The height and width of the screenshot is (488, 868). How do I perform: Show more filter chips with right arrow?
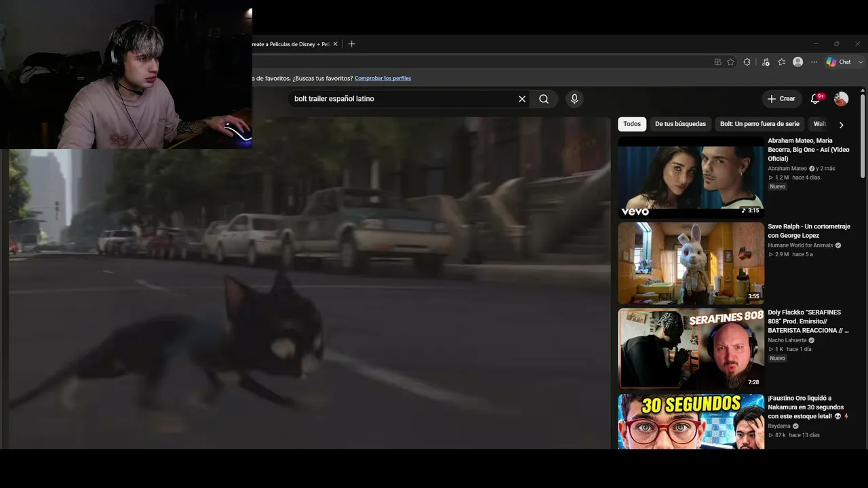pos(841,125)
